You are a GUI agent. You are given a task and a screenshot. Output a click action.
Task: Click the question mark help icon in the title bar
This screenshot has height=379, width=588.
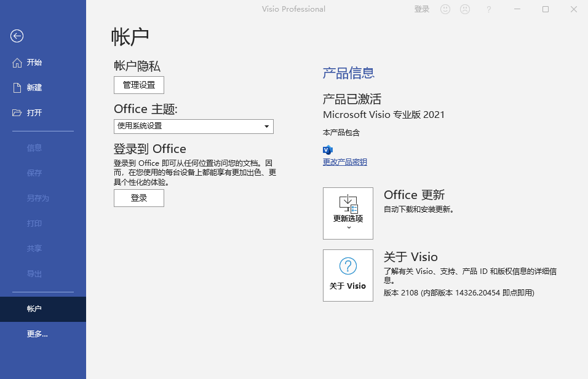pos(488,9)
